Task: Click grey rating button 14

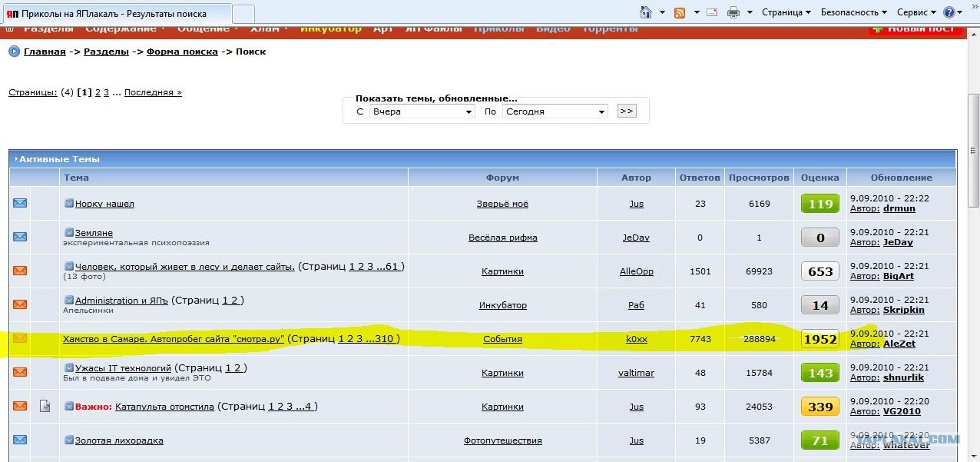Action: (x=819, y=305)
